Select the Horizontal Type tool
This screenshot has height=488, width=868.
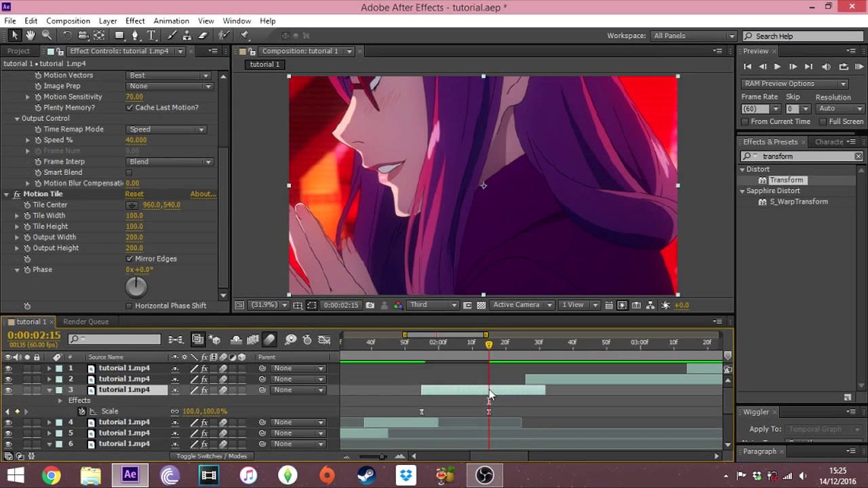152,35
